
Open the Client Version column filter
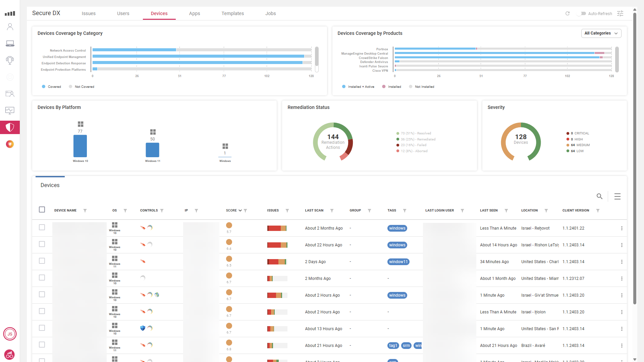click(598, 210)
